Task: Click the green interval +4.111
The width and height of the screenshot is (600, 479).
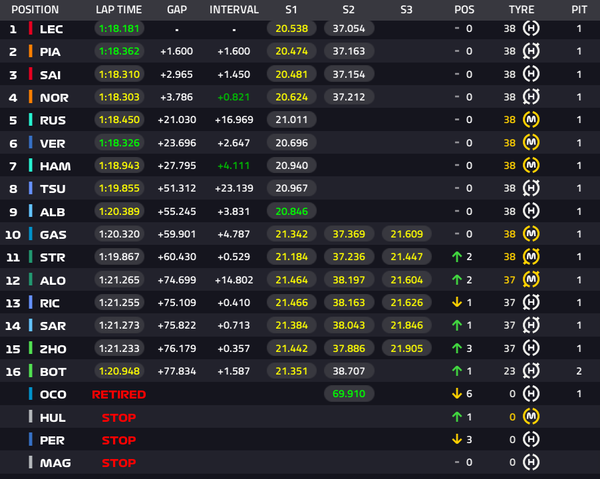Action: (233, 166)
